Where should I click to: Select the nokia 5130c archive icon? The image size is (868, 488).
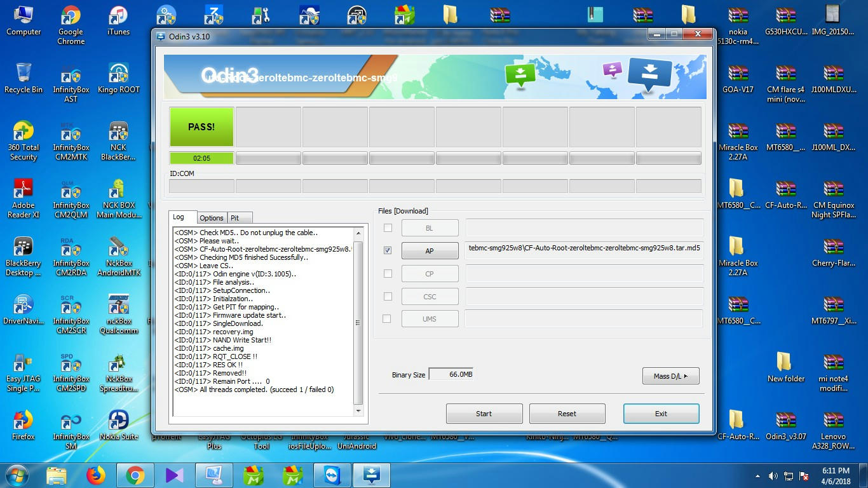738,25
